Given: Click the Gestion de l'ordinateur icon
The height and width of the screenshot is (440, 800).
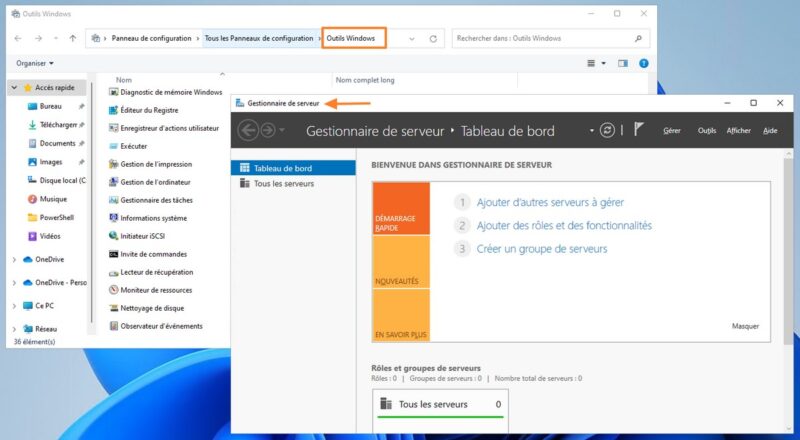Looking at the screenshot, I should [x=113, y=182].
